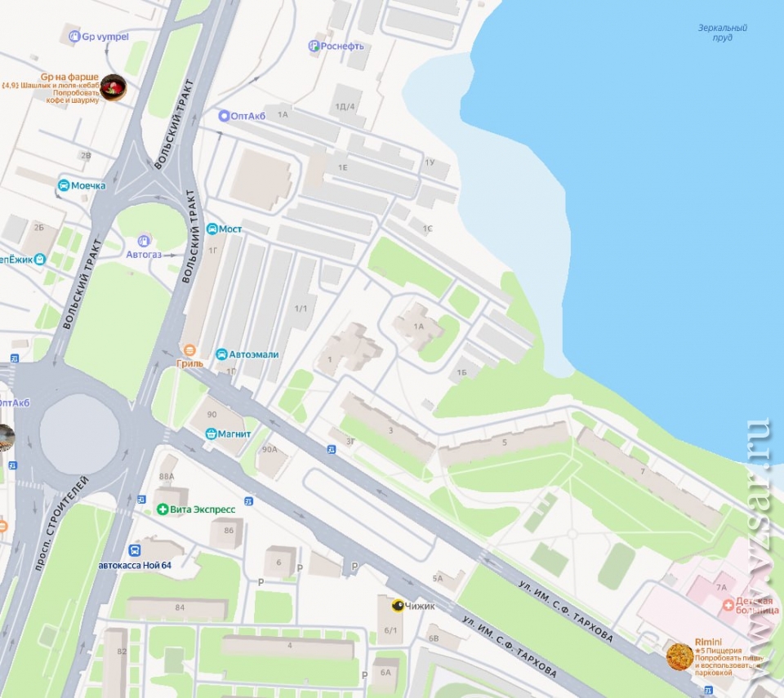784x698 pixels.
Task: Select the Детская больница hospital icon
Action: [x=729, y=606]
